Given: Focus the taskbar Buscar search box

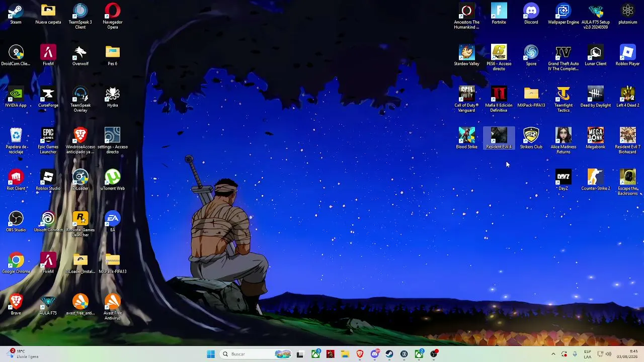Looking at the screenshot, I should [x=257, y=354].
